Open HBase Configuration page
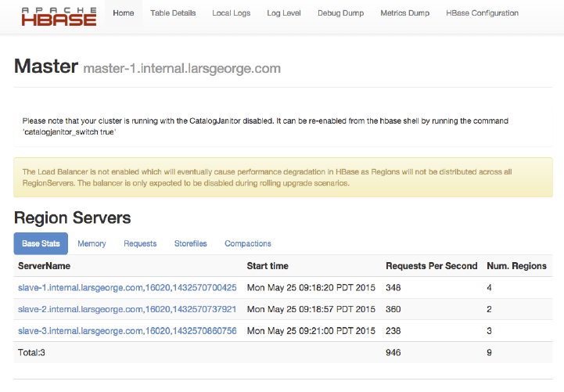Image resolution: width=564 pixels, height=392 pixels. [483, 13]
